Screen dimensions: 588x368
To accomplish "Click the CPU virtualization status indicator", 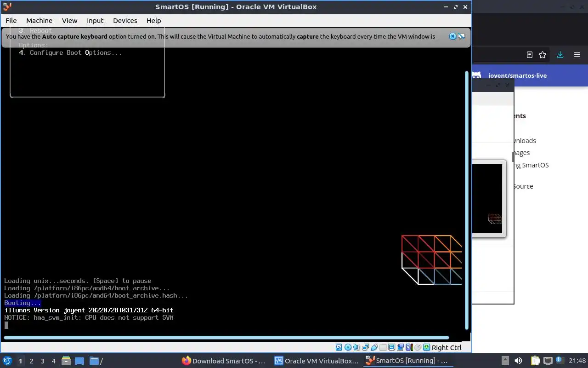I will pos(409,347).
